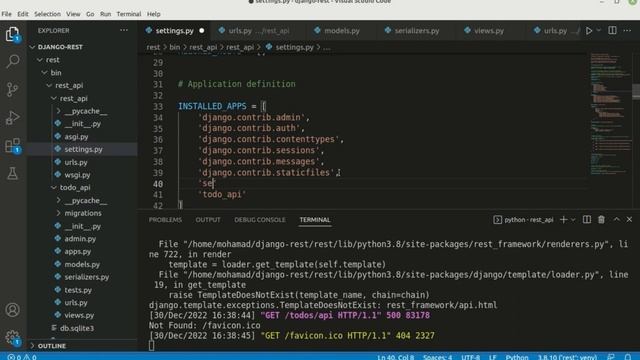Open the Source Control view
The height and width of the screenshot is (360, 640).
coord(13,89)
